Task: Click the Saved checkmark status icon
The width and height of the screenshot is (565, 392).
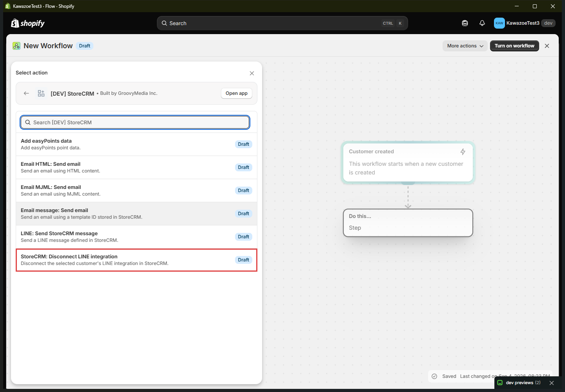Action: tap(434, 376)
